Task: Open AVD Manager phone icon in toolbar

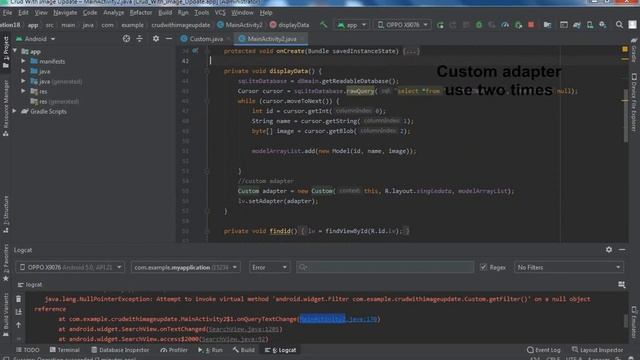Action: coord(590,25)
